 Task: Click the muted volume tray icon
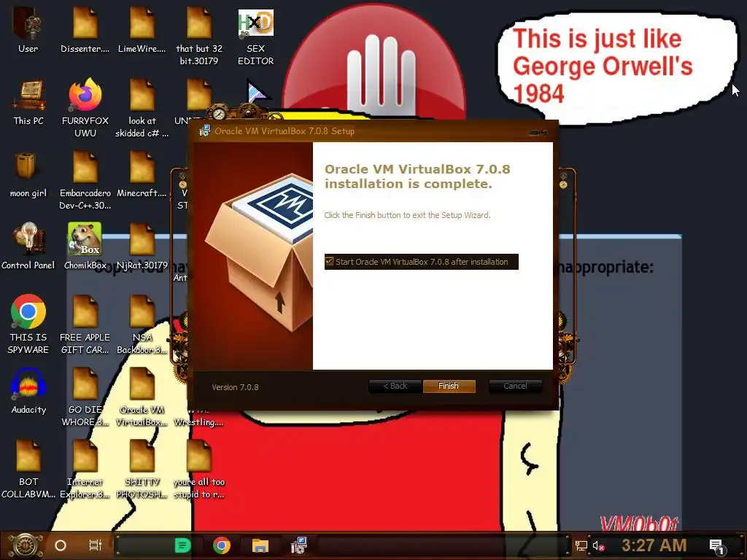[598, 545]
